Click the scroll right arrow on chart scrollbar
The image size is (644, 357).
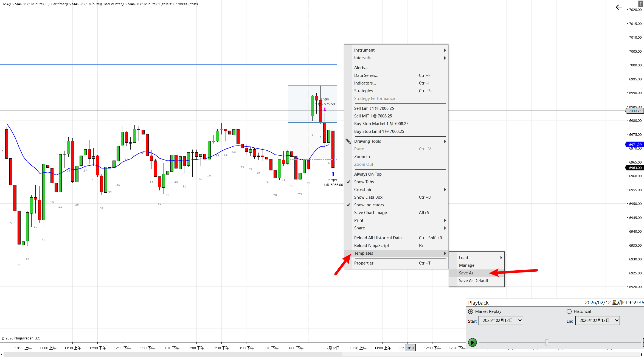coord(642,355)
